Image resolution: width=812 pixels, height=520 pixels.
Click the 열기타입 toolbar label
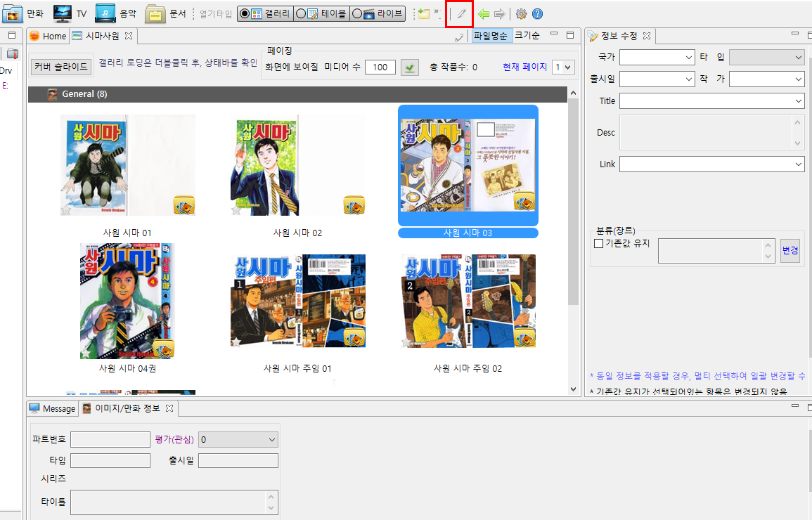point(215,14)
